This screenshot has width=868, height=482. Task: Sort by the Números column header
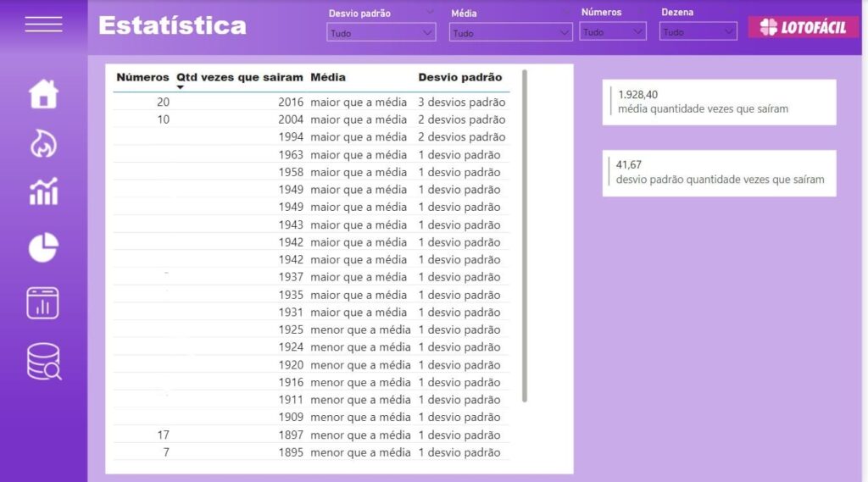[x=142, y=77]
